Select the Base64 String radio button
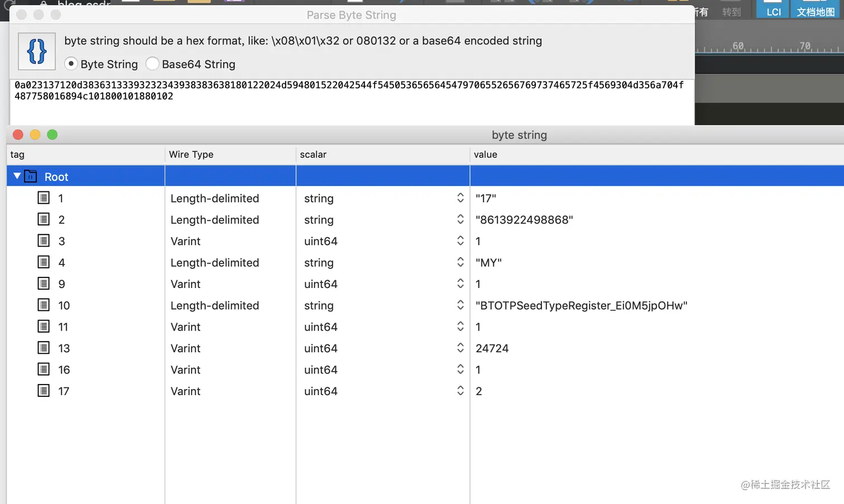The width and height of the screenshot is (844, 504). coord(152,64)
